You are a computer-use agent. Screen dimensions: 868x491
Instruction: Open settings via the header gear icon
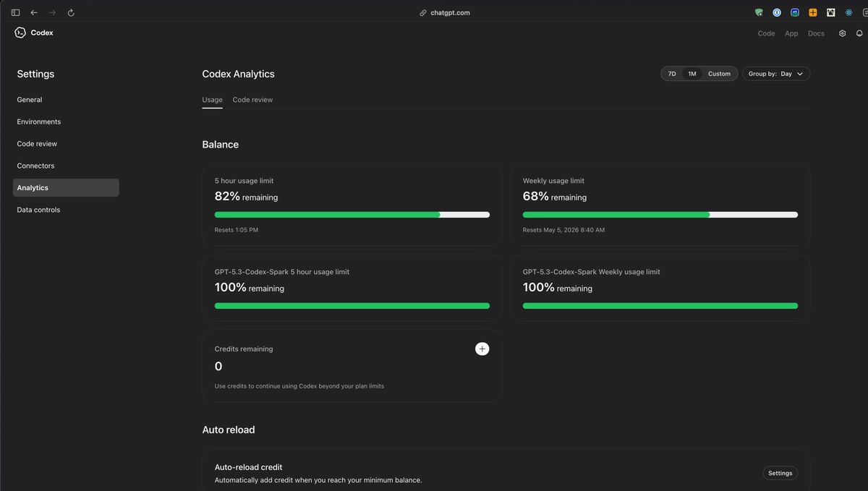(x=842, y=33)
